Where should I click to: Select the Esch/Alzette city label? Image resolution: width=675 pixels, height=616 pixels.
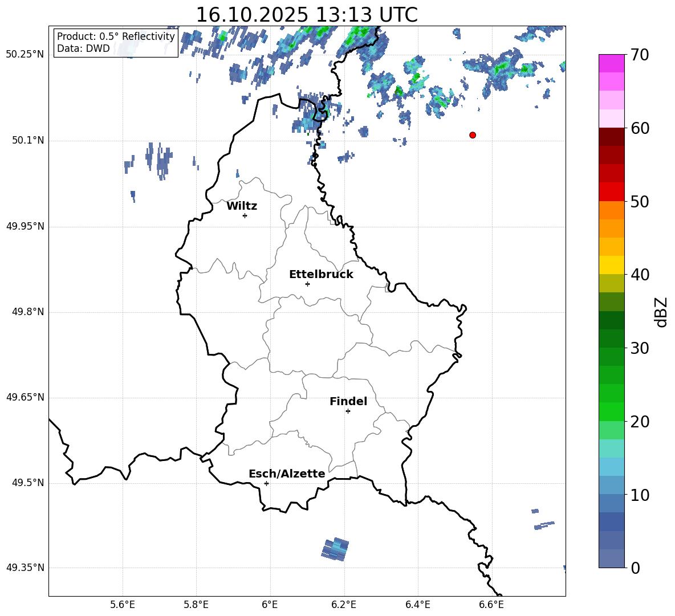point(287,474)
